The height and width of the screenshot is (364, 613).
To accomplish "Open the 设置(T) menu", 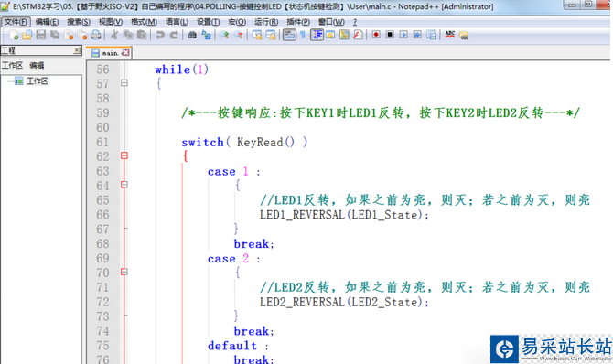I will pos(208,22).
